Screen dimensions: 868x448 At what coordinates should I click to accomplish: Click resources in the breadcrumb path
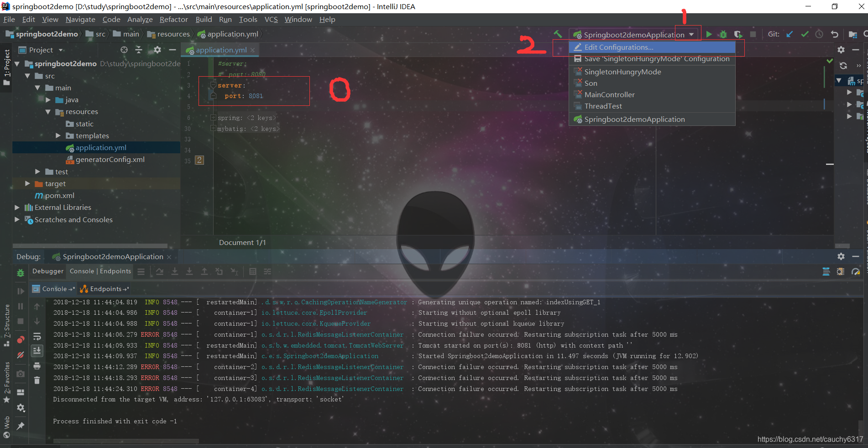168,34
